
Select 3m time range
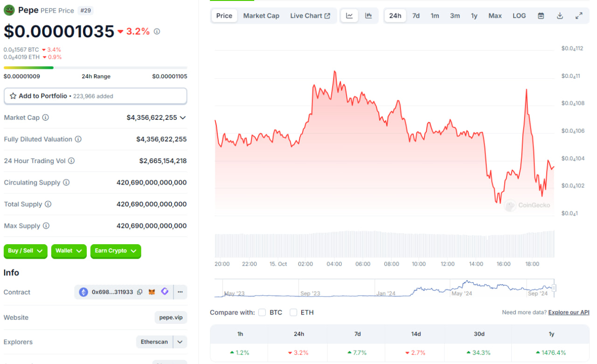(x=455, y=16)
